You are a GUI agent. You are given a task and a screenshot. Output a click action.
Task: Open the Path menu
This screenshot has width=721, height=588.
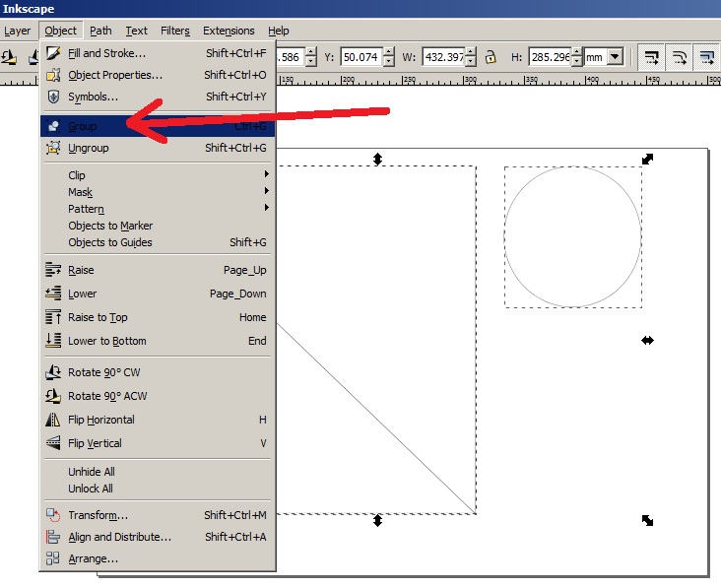tap(100, 31)
